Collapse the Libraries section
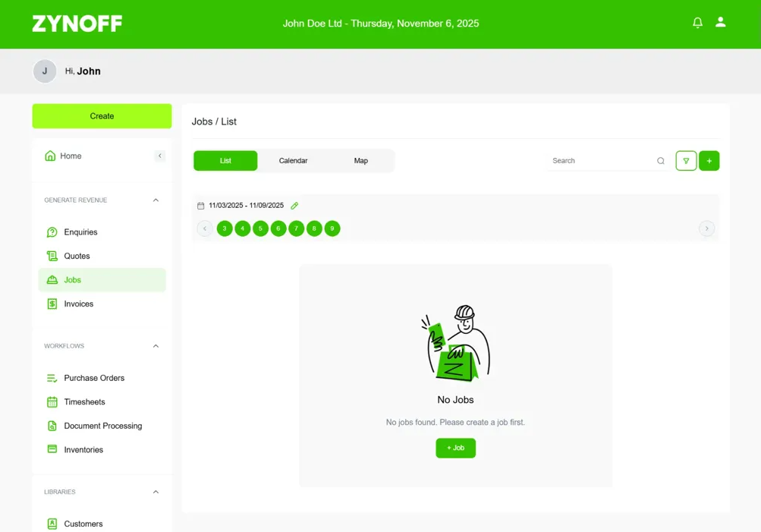 [156, 492]
